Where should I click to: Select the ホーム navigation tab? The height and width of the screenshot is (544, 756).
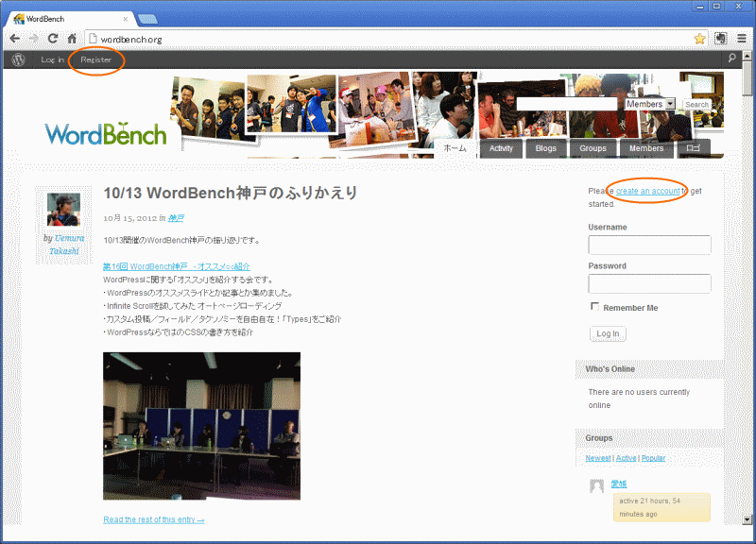tap(455, 148)
